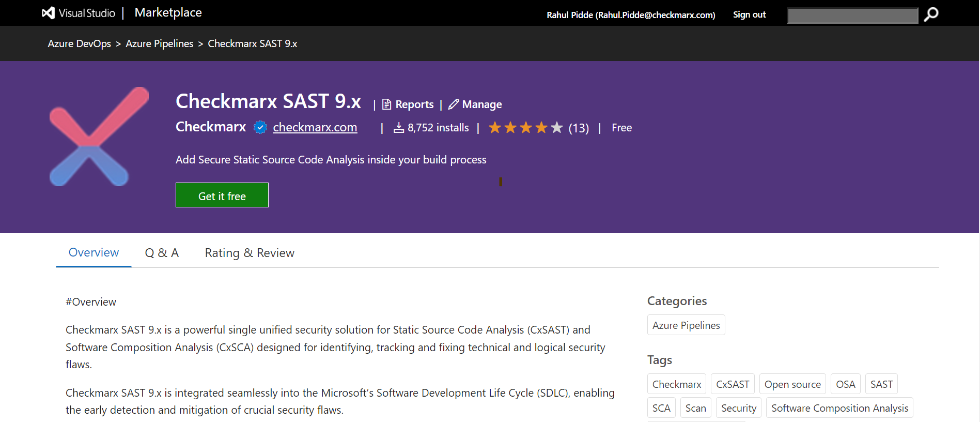Image resolution: width=980 pixels, height=422 pixels.
Task: Select the CxSAST tag
Action: (x=733, y=384)
